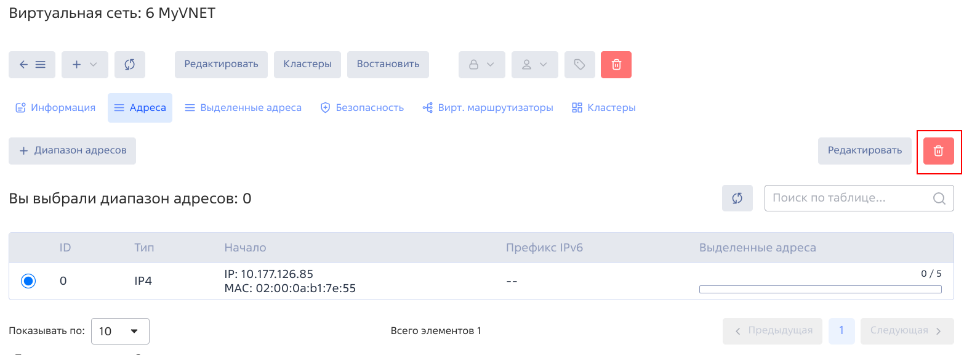Viewport: 980px width, 355px height.
Task: Open the lock permissions dropdown
Action: (x=481, y=65)
